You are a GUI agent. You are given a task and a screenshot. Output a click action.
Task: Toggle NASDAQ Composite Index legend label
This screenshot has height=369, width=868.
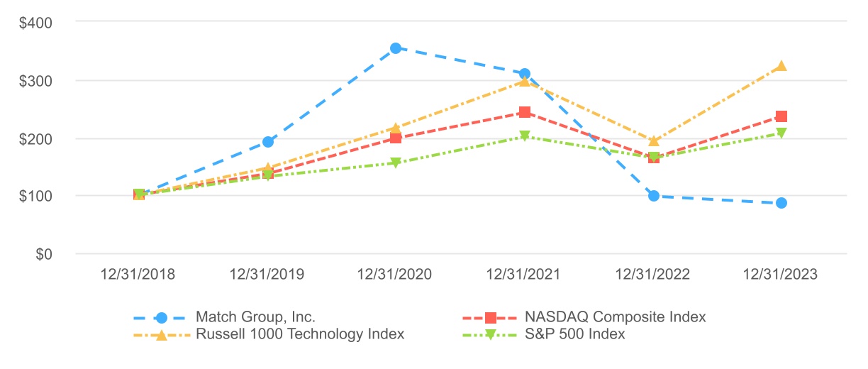click(x=615, y=317)
